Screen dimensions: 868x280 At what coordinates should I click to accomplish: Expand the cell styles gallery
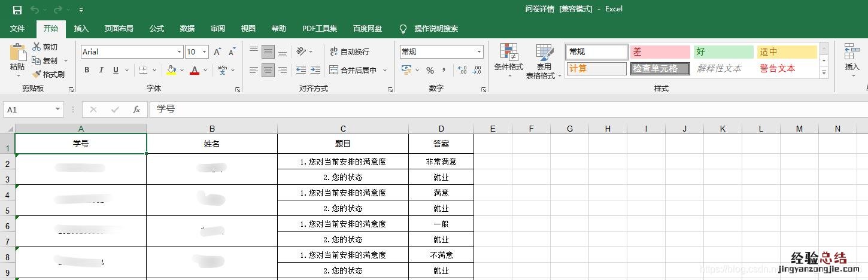tap(824, 73)
